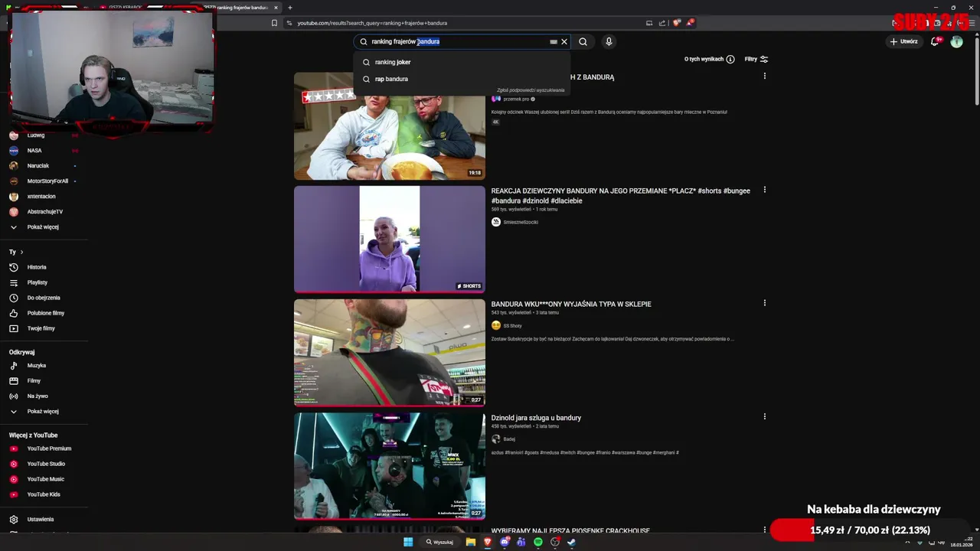Open YouTube Kids link
The width and height of the screenshot is (980, 551).
(44, 494)
